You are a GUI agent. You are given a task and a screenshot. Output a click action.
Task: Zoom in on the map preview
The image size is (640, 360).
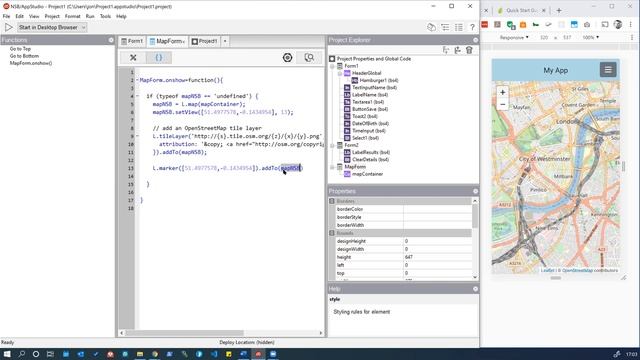(x=502, y=92)
